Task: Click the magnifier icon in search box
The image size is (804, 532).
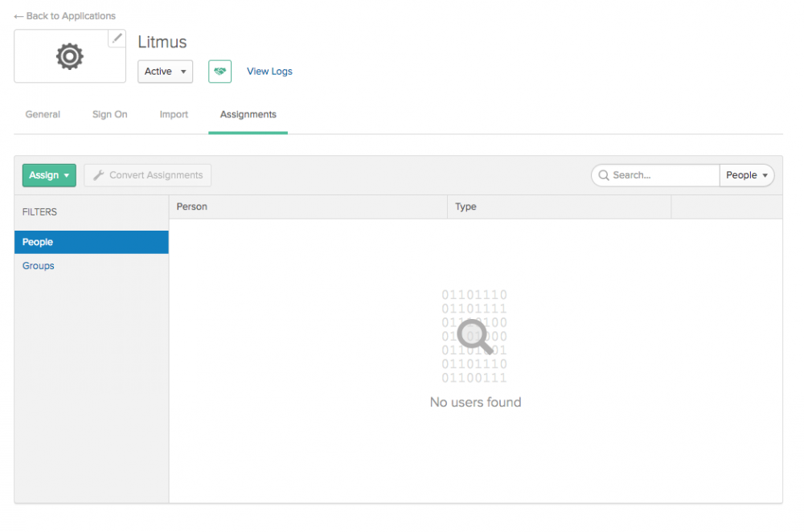Action: tap(604, 175)
